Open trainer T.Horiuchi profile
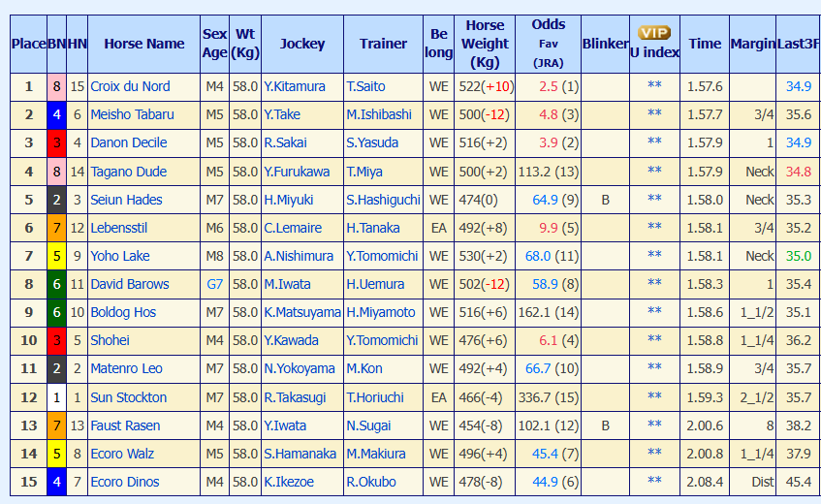 375,397
